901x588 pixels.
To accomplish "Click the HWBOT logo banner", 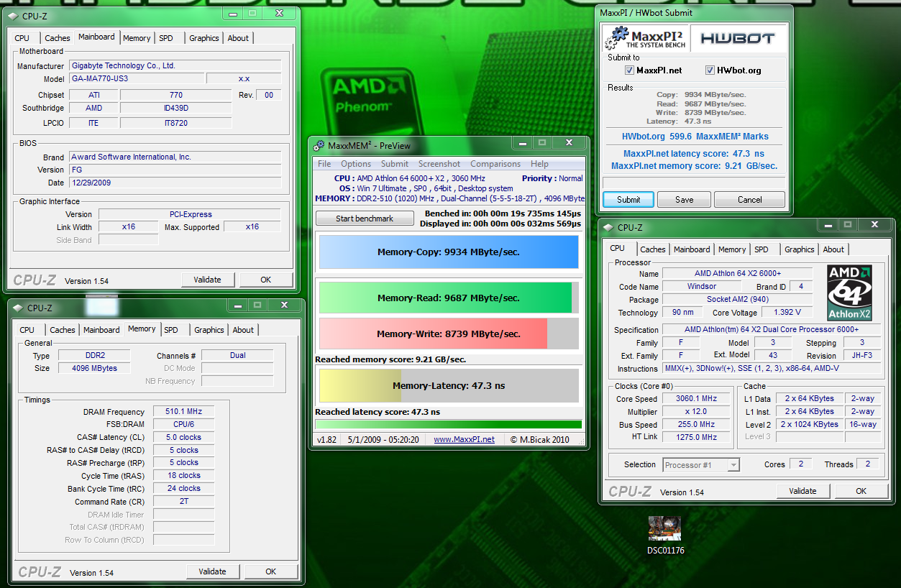I will click(x=738, y=38).
